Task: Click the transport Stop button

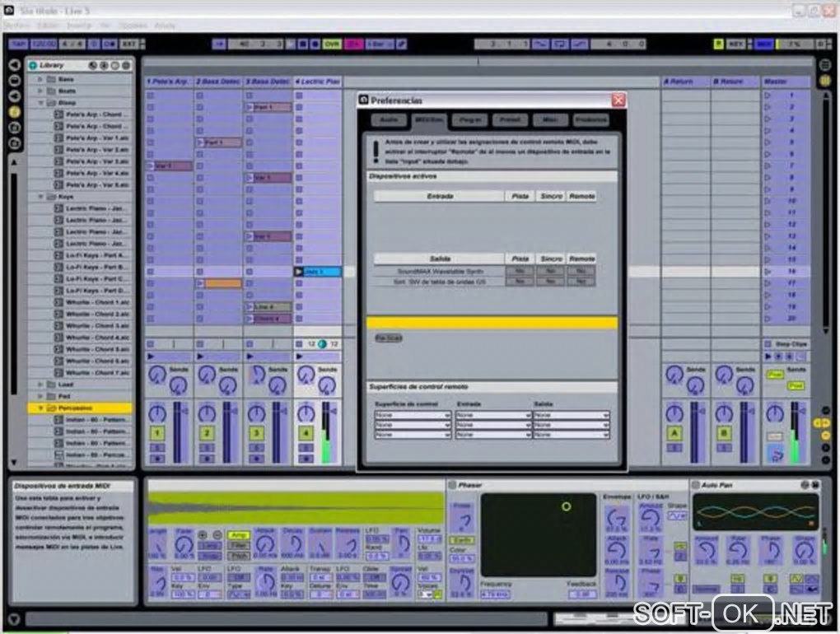Action: pos(303,44)
